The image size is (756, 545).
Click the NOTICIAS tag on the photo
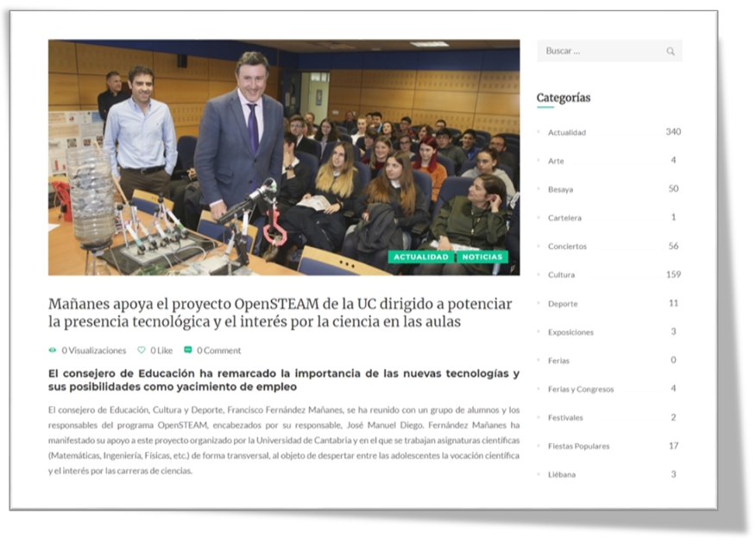[x=482, y=257]
